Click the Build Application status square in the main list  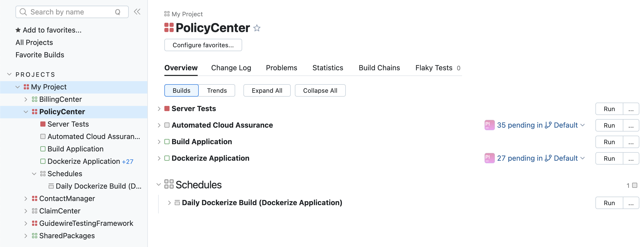[167, 142]
